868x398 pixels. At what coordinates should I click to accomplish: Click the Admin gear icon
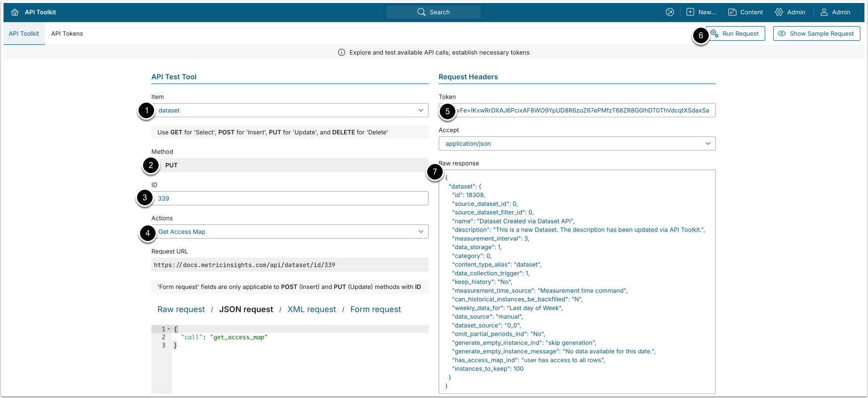tap(779, 12)
